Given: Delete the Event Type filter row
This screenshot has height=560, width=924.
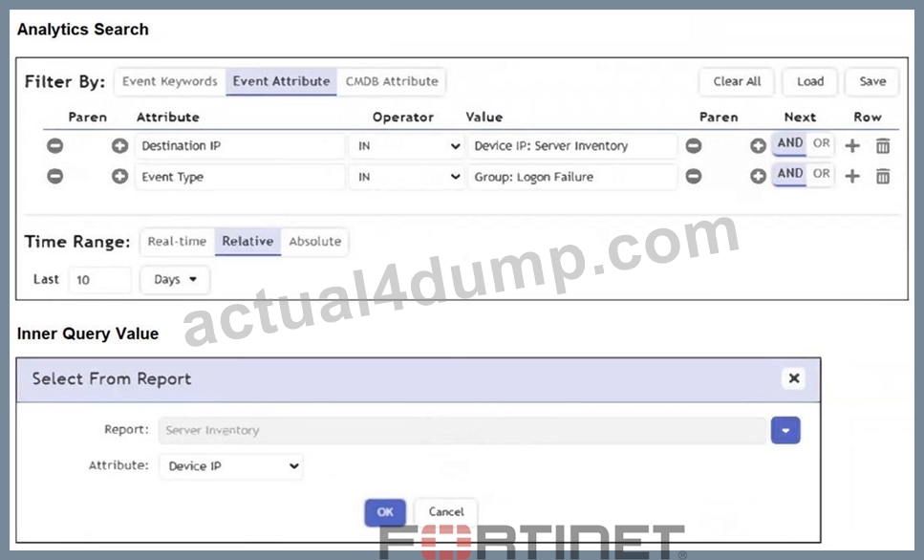Looking at the screenshot, I should [x=882, y=176].
